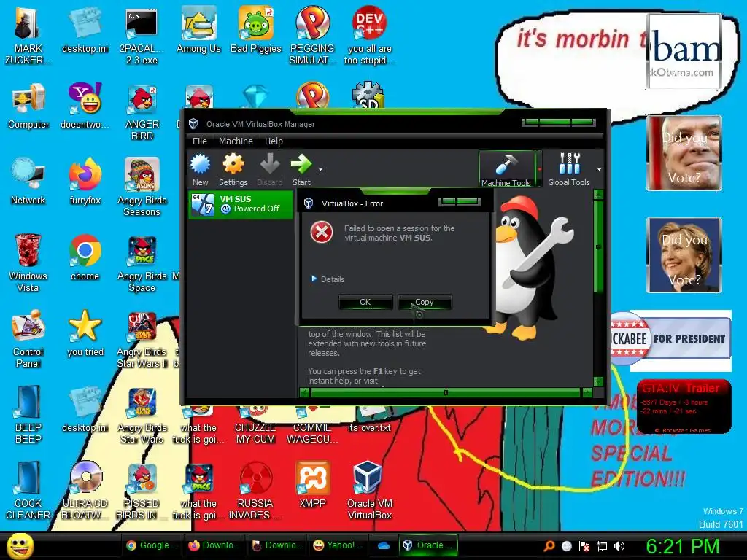The height and width of the screenshot is (560, 747).
Task: Click the vertical scrollbar in VirtualBox Manager
Action: click(x=599, y=288)
